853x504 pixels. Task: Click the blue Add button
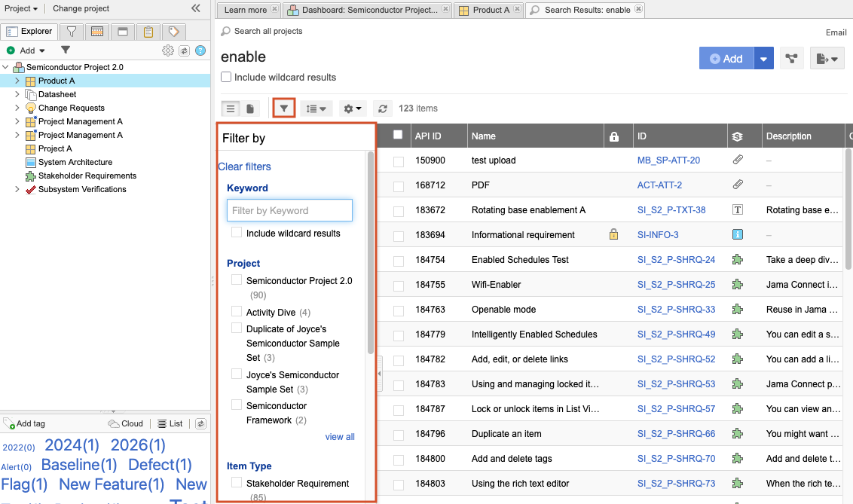click(x=727, y=58)
